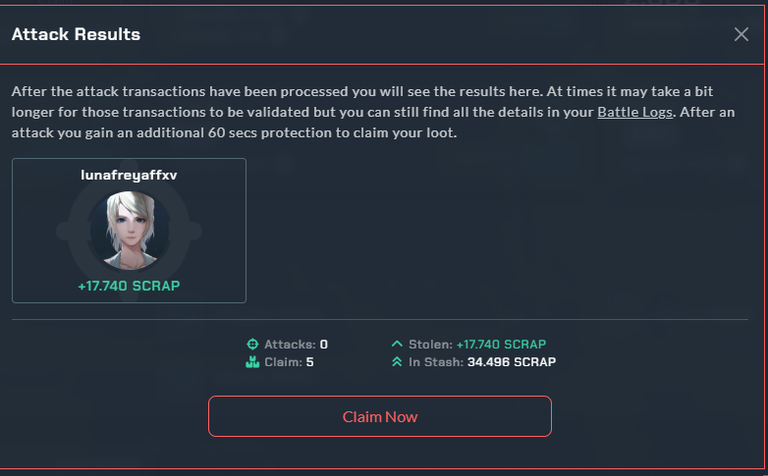Click the single chevron icon beside Stolen
768x476 pixels.
[x=397, y=344]
